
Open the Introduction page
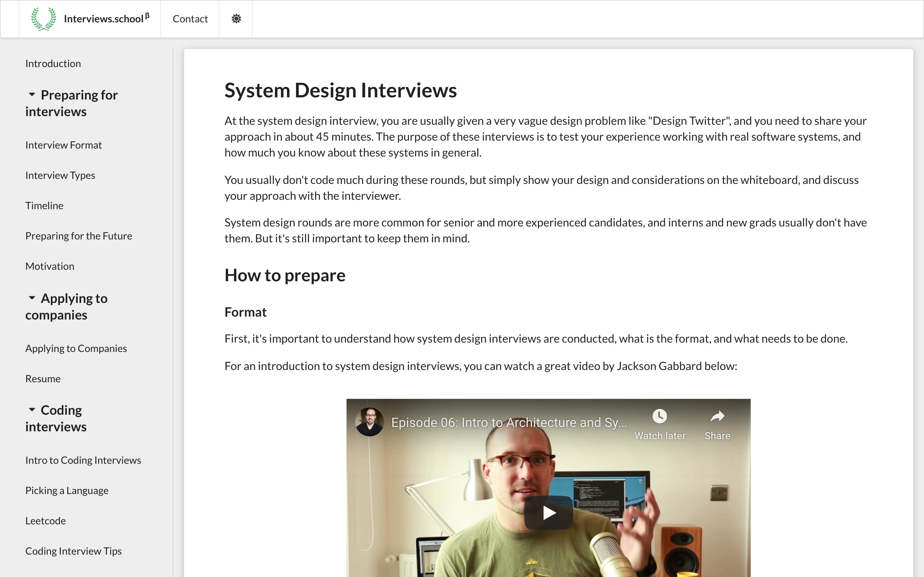coord(53,63)
